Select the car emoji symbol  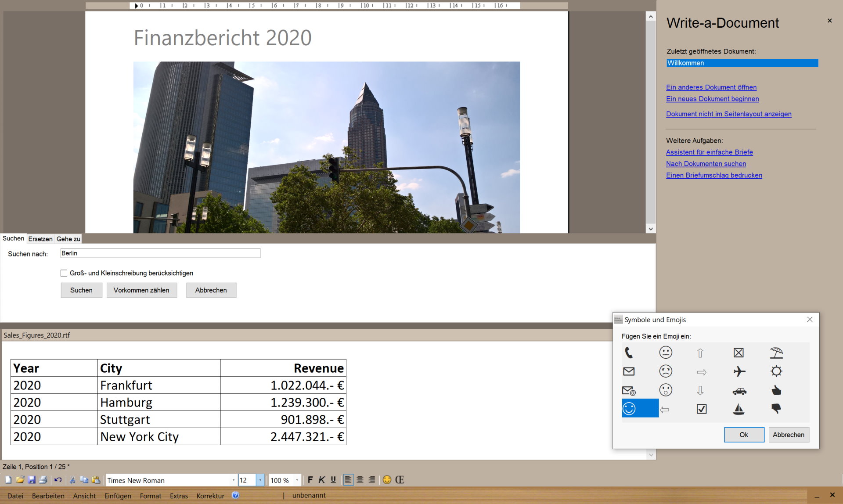tap(739, 390)
